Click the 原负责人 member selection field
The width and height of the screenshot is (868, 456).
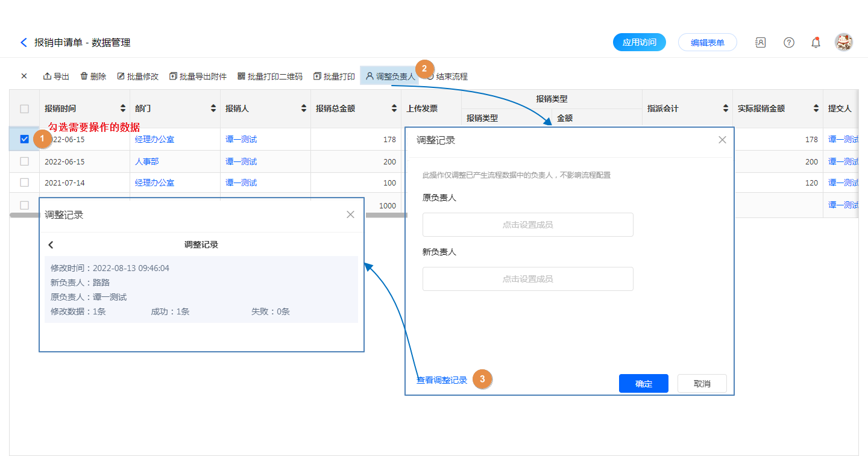click(x=527, y=225)
